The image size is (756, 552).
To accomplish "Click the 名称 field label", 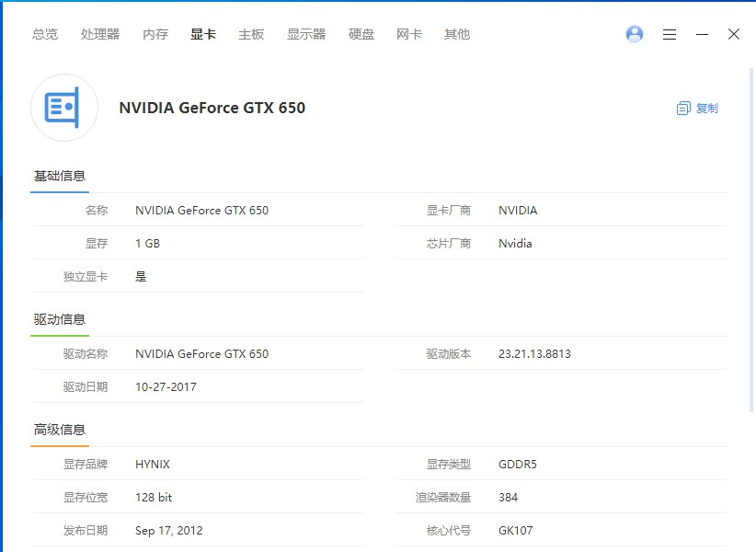I will coord(97,210).
